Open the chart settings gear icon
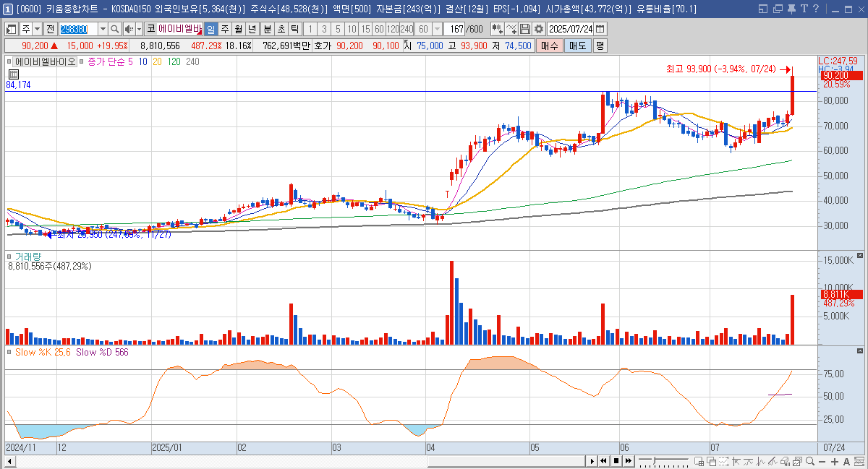The image size is (868, 469). [x=539, y=29]
